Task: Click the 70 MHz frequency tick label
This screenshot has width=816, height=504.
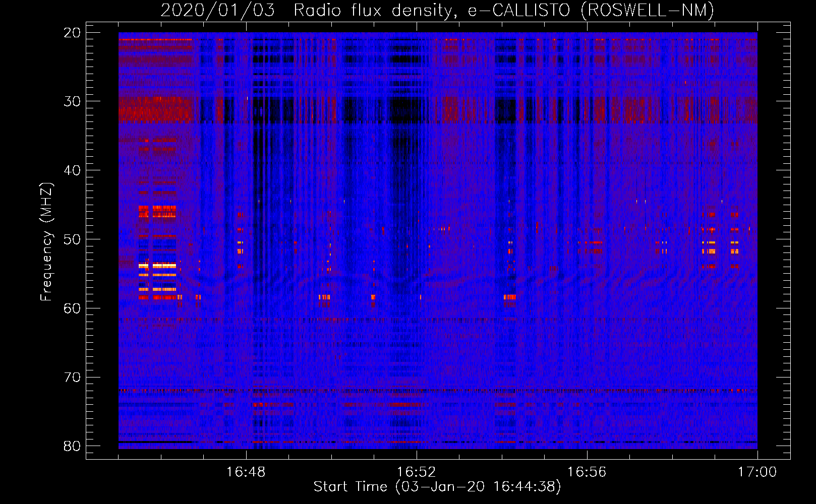Action: 72,377
